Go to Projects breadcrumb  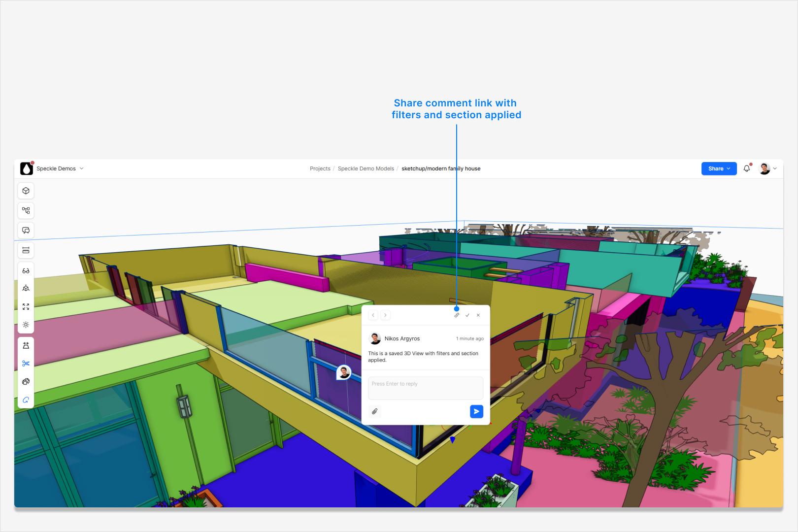pyautogui.click(x=320, y=168)
